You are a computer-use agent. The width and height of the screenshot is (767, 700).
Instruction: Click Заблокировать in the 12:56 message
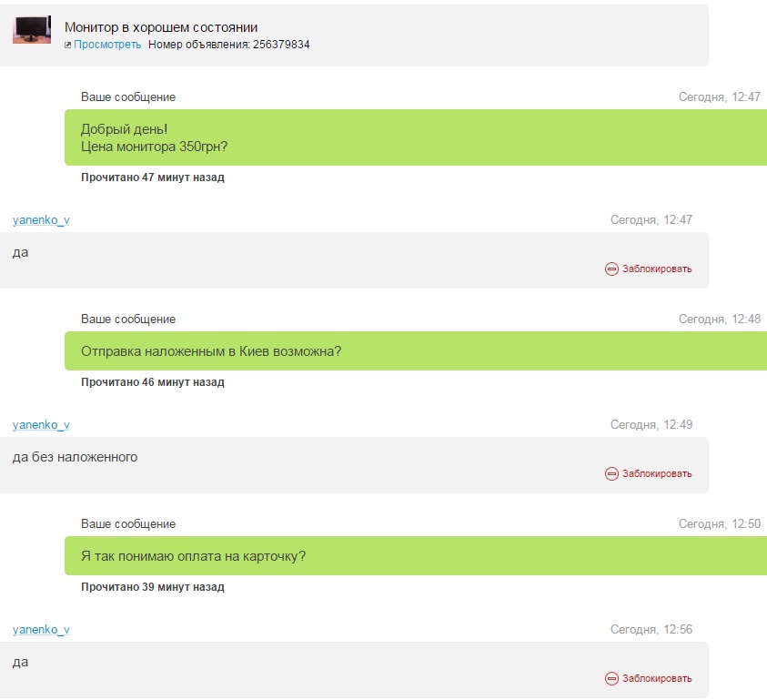tap(656, 678)
